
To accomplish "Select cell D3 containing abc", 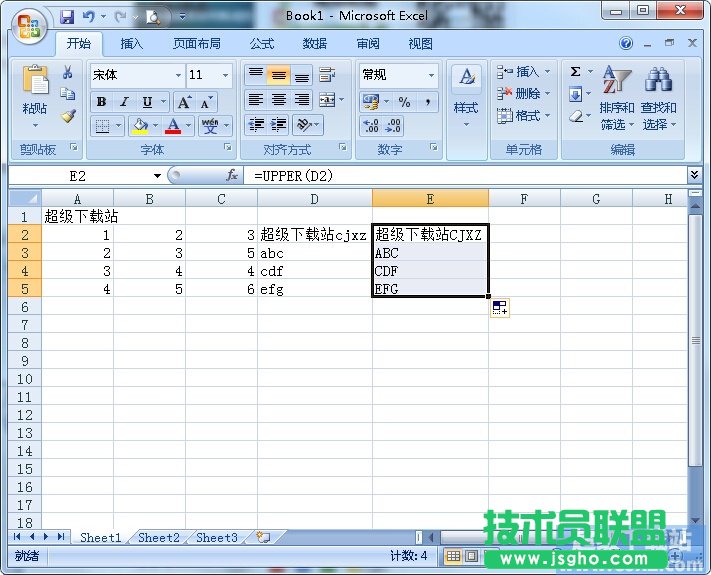I will tap(314, 253).
